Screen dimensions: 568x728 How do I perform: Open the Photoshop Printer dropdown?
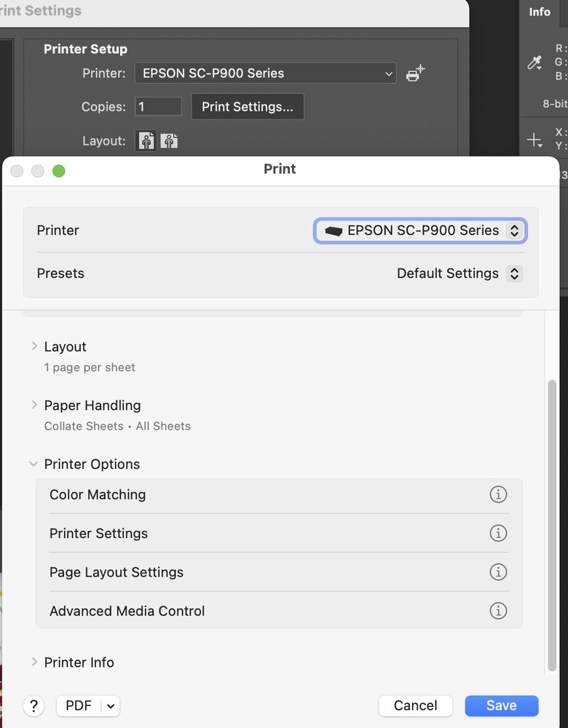(266, 73)
